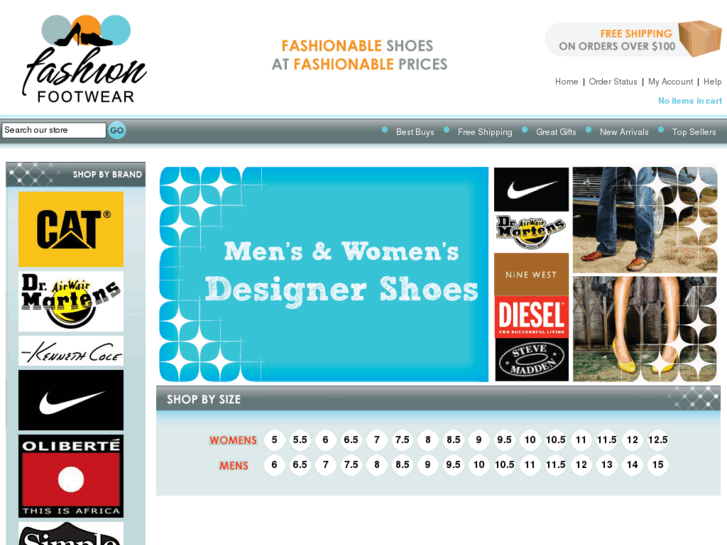Open My Account link
The width and height of the screenshot is (727, 545).
670,82
